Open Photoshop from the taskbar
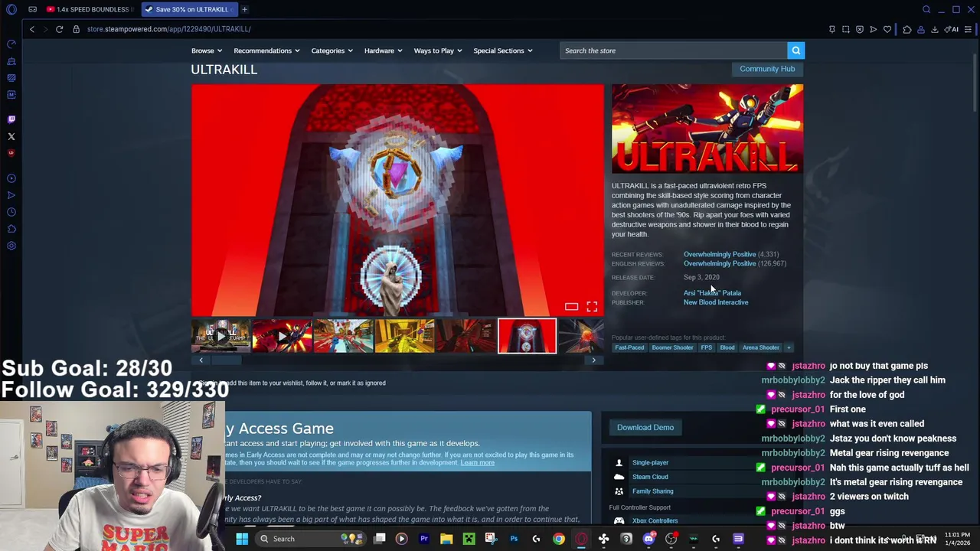Viewport: 980px width, 551px height. point(514,539)
